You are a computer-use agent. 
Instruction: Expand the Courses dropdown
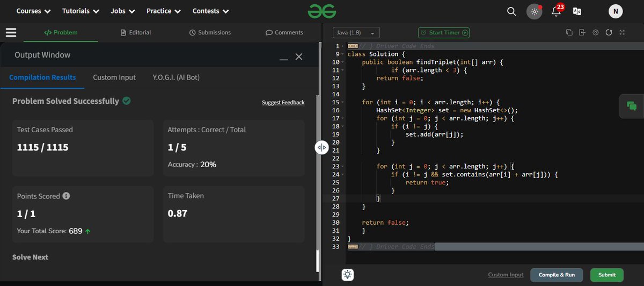point(33,11)
